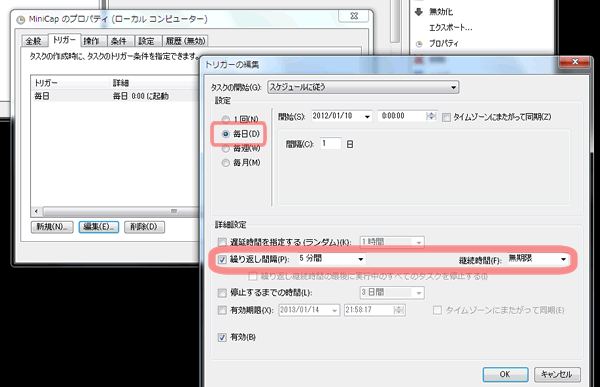
Task: Open the 遅延時間 1 時間 dropdown
Action: (x=419, y=242)
